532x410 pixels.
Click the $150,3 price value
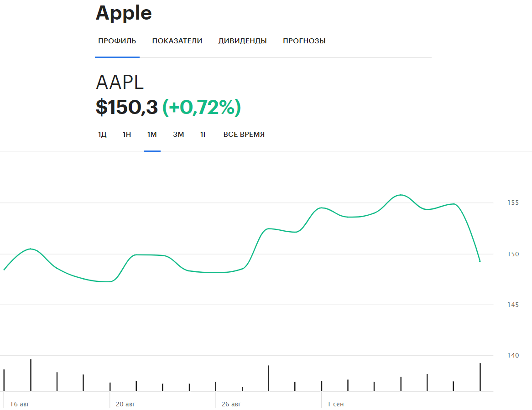(x=127, y=107)
